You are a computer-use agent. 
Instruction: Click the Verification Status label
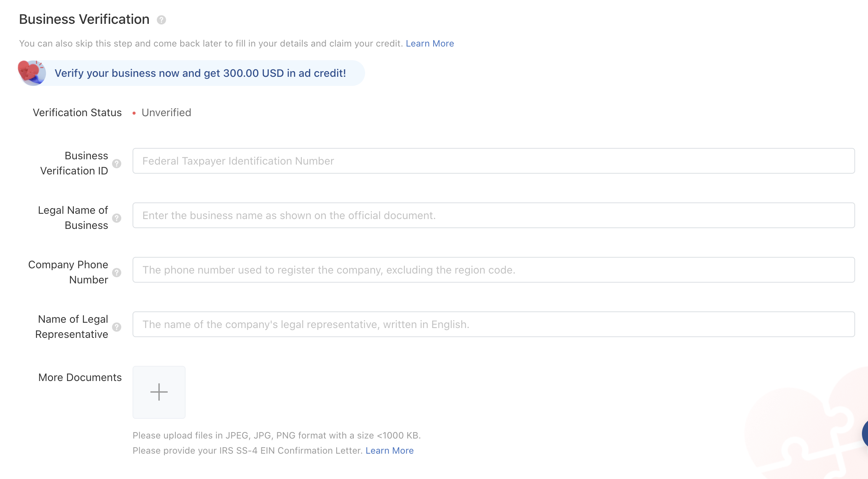click(77, 113)
